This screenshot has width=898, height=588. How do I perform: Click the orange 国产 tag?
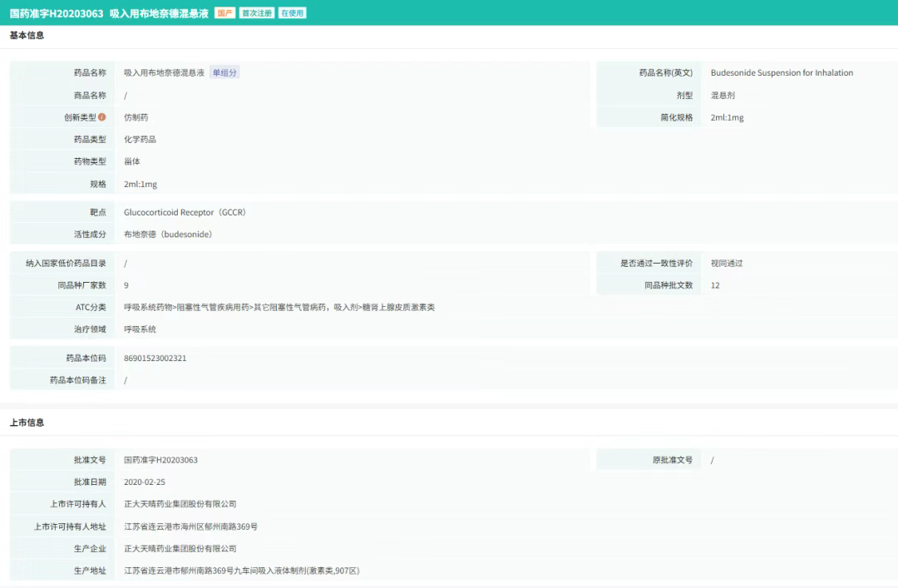[x=224, y=13]
